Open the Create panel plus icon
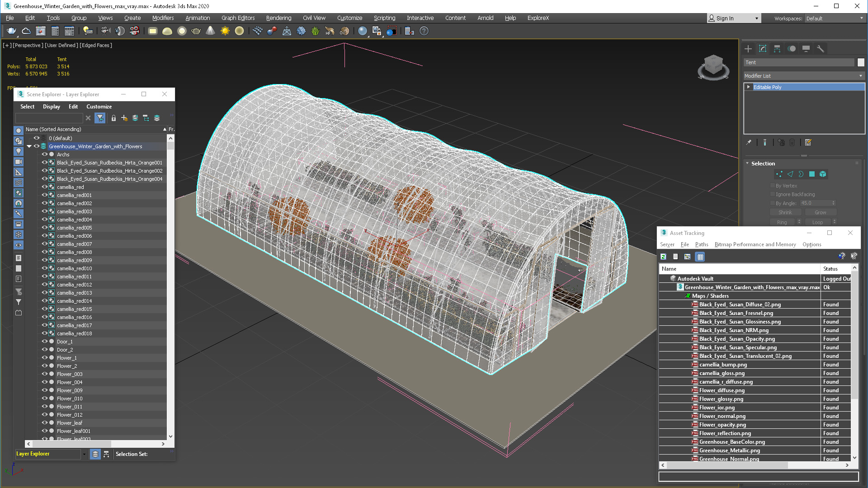Viewport: 868px width, 488px height. (748, 49)
